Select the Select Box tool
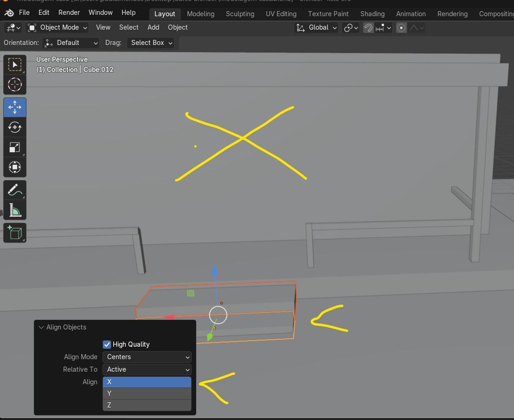Viewport: 514px width, 420px height. point(15,65)
